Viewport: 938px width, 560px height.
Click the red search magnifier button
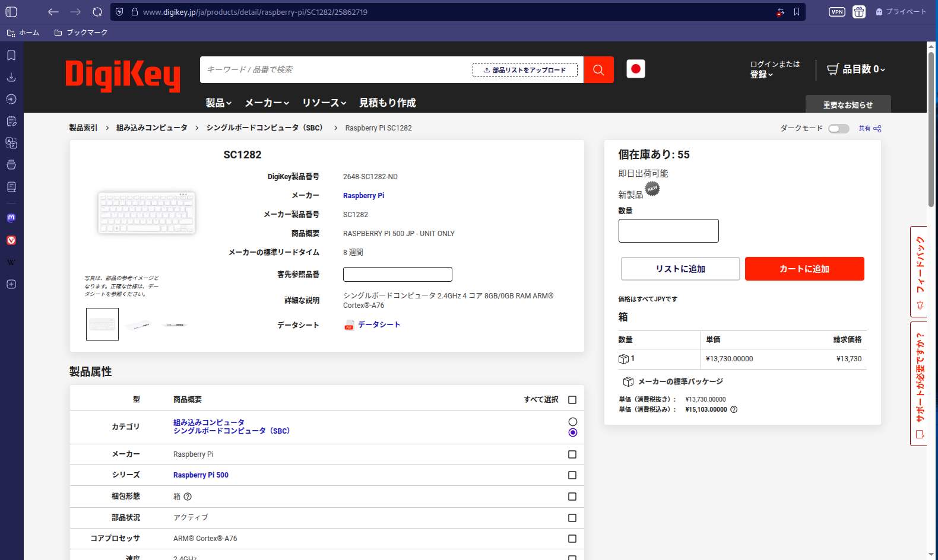click(598, 70)
